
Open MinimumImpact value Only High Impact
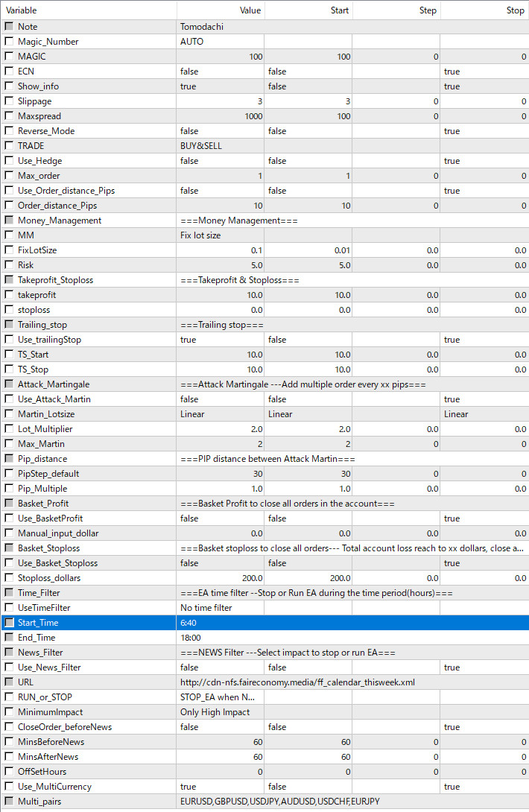click(221, 712)
